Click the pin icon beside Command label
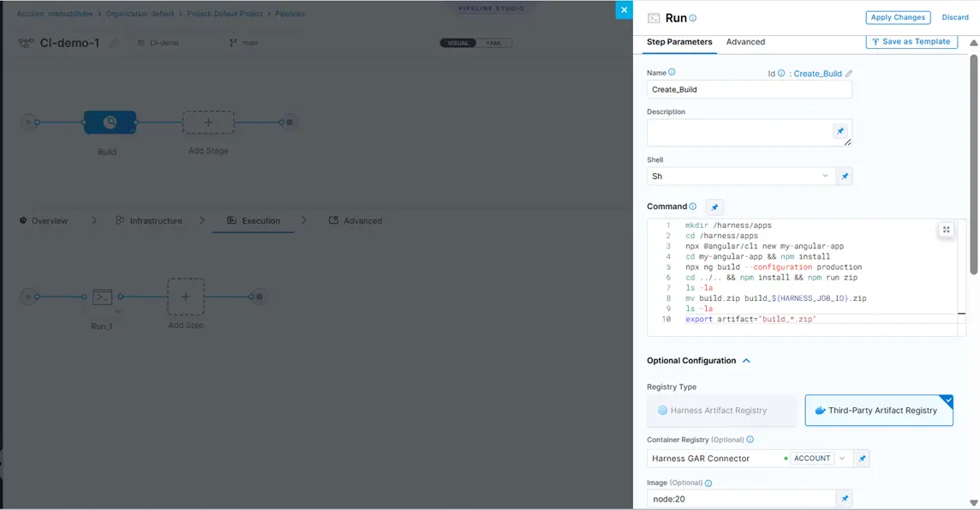Screen dimensions: 980x510 click(714, 207)
